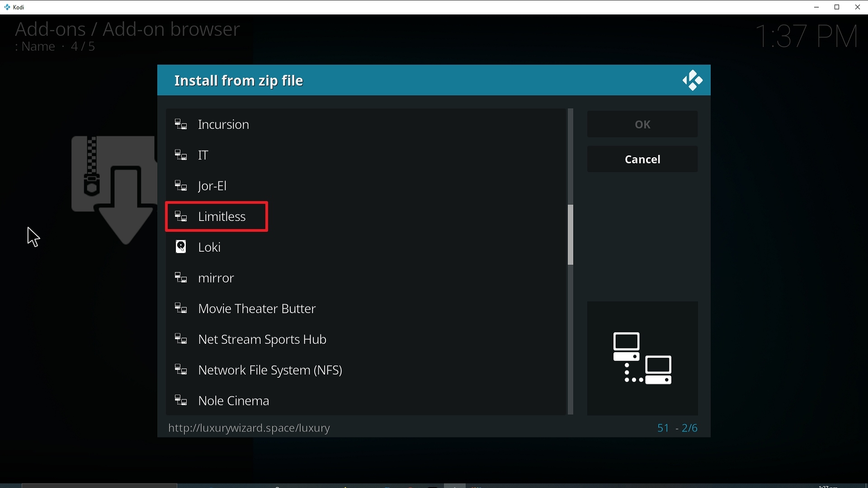Click the network icon beside Jor-El
868x488 pixels.
pos(181,186)
